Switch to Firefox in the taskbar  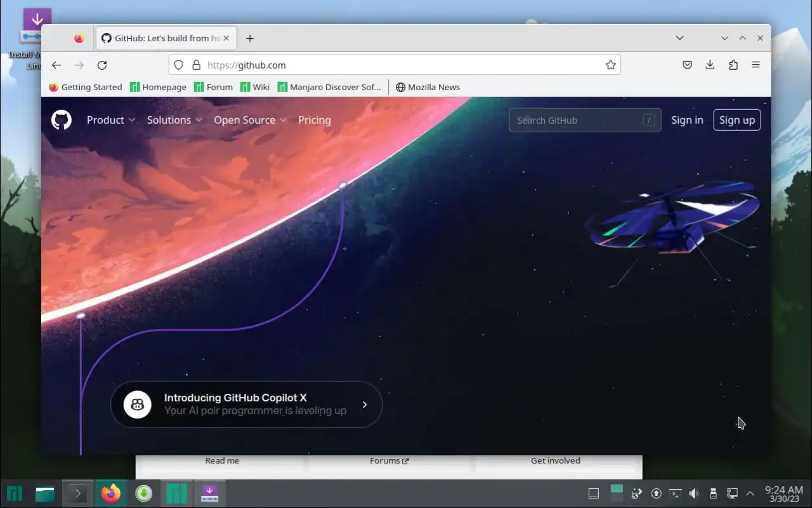(110, 493)
